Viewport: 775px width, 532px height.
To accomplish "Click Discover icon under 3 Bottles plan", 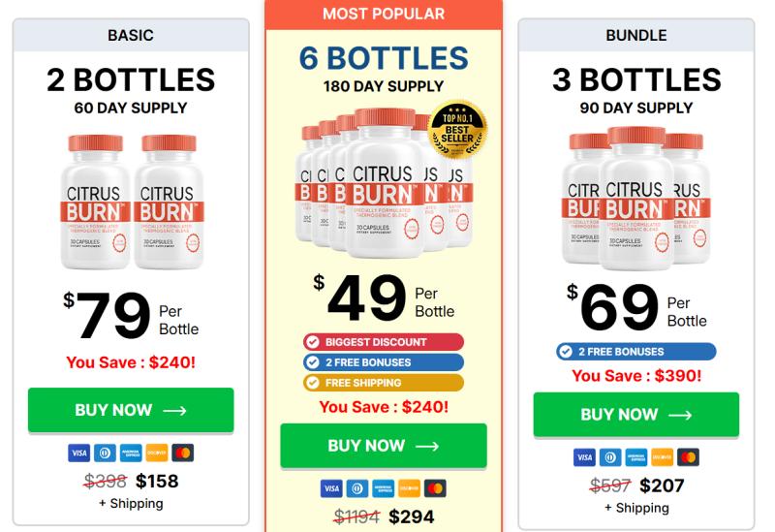I will click(662, 457).
